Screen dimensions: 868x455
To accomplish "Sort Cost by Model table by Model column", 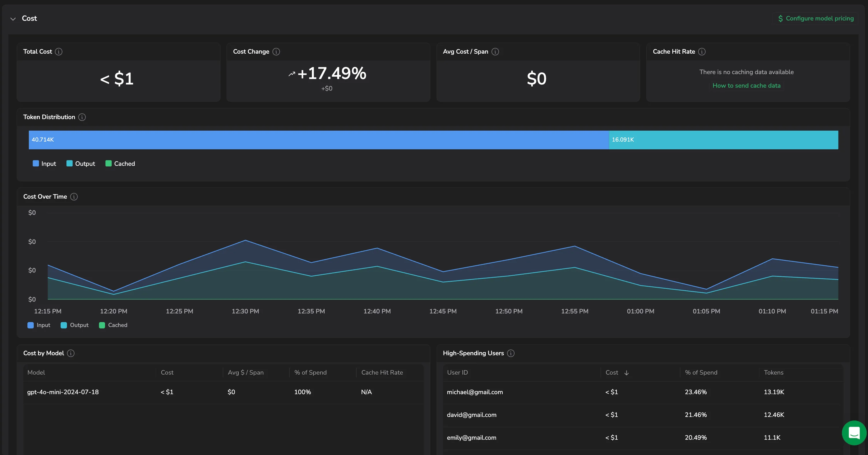I will click(x=36, y=373).
